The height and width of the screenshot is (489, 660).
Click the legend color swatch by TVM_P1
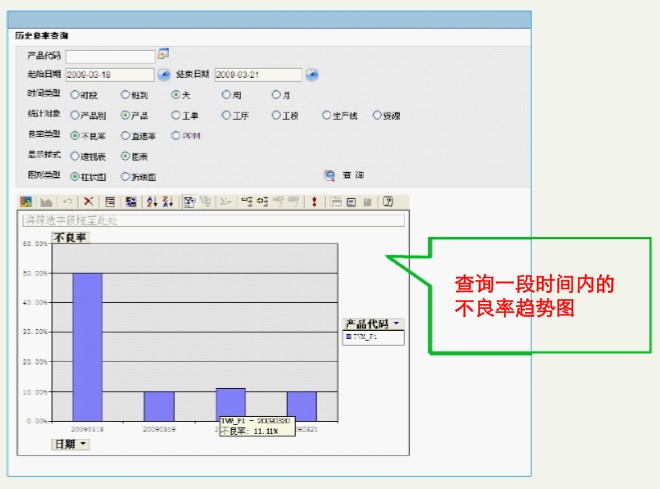[348, 337]
